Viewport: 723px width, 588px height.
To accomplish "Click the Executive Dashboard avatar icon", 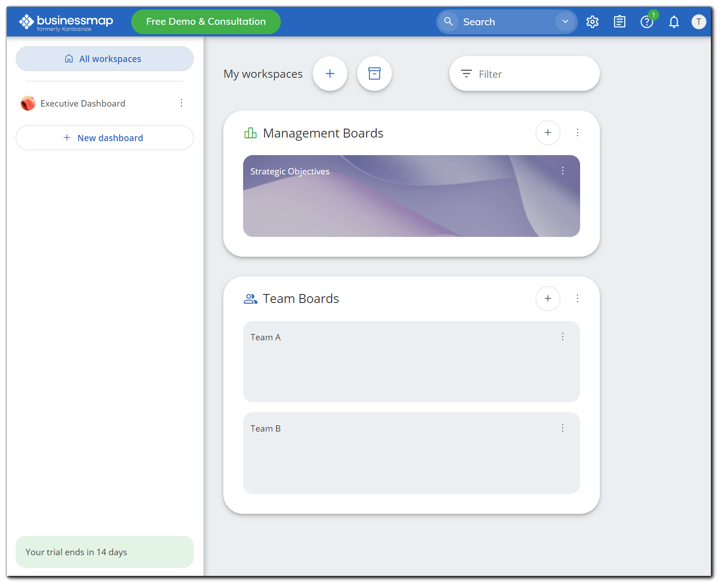I will point(28,103).
